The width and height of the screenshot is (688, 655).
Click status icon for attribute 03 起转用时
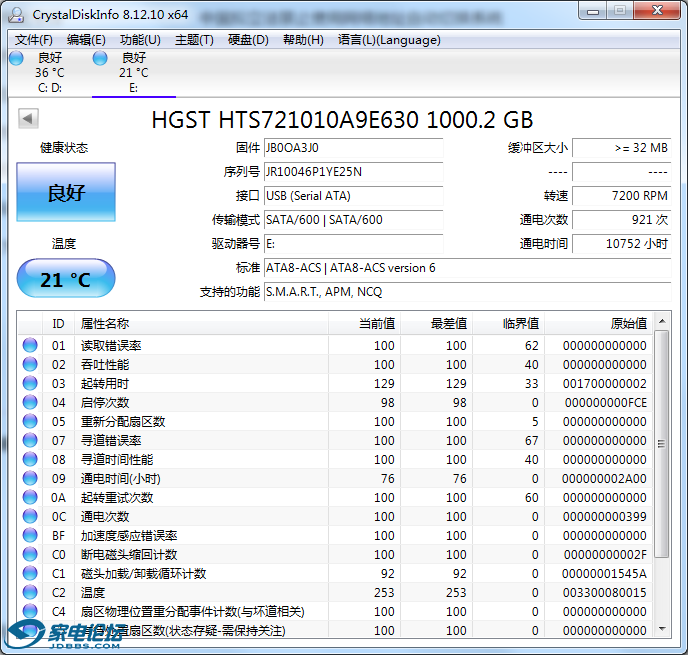pyautogui.click(x=30, y=383)
